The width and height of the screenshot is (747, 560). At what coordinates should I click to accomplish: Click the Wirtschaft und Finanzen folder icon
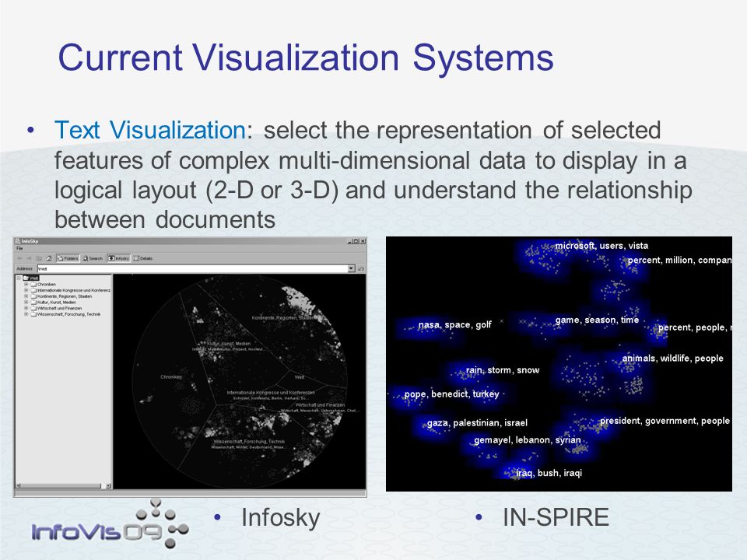(x=33, y=308)
